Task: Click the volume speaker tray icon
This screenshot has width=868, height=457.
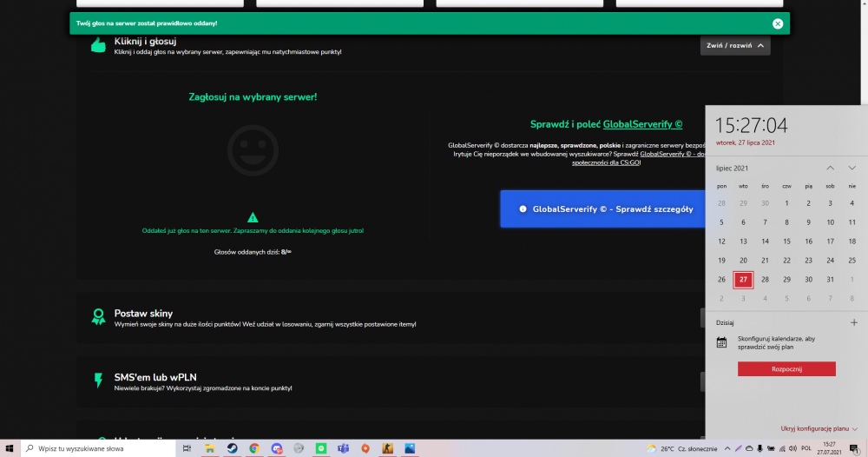Action: click(792, 448)
